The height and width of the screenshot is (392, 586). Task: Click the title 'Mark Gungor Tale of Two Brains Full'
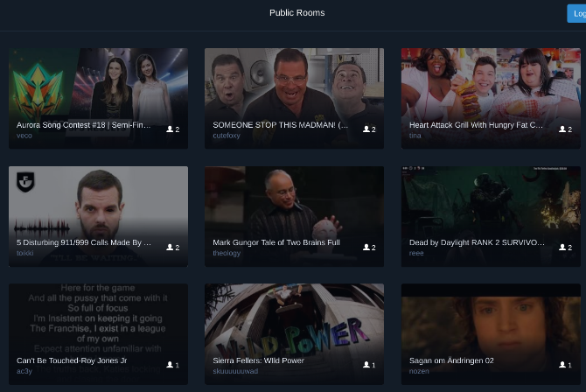276,242
